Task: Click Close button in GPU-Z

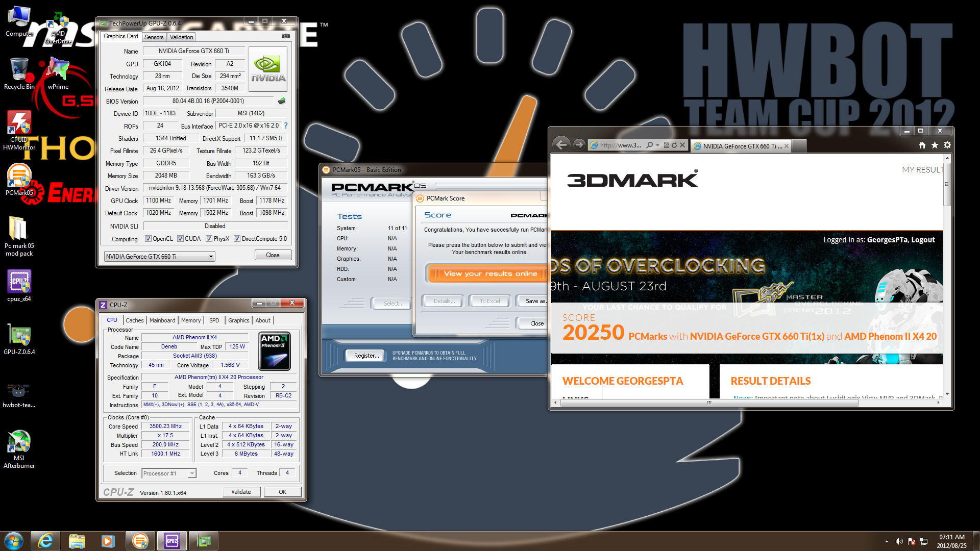Action: 273,255
